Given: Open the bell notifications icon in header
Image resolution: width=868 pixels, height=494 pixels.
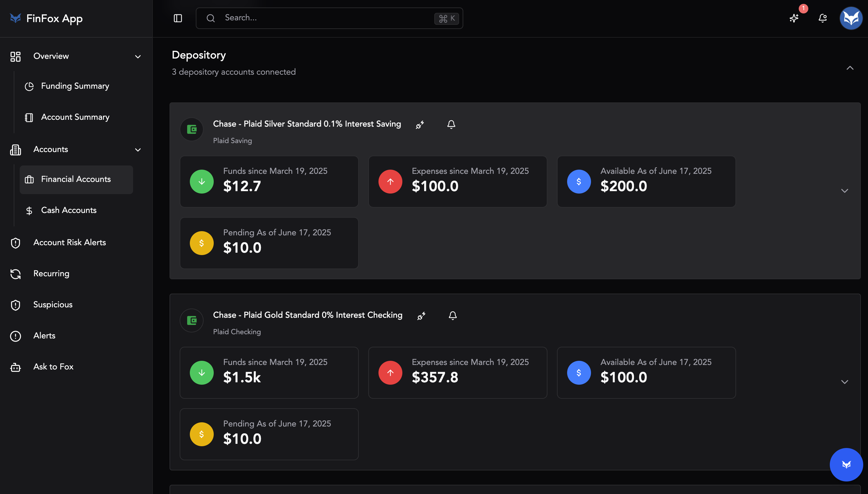Looking at the screenshot, I should [823, 18].
